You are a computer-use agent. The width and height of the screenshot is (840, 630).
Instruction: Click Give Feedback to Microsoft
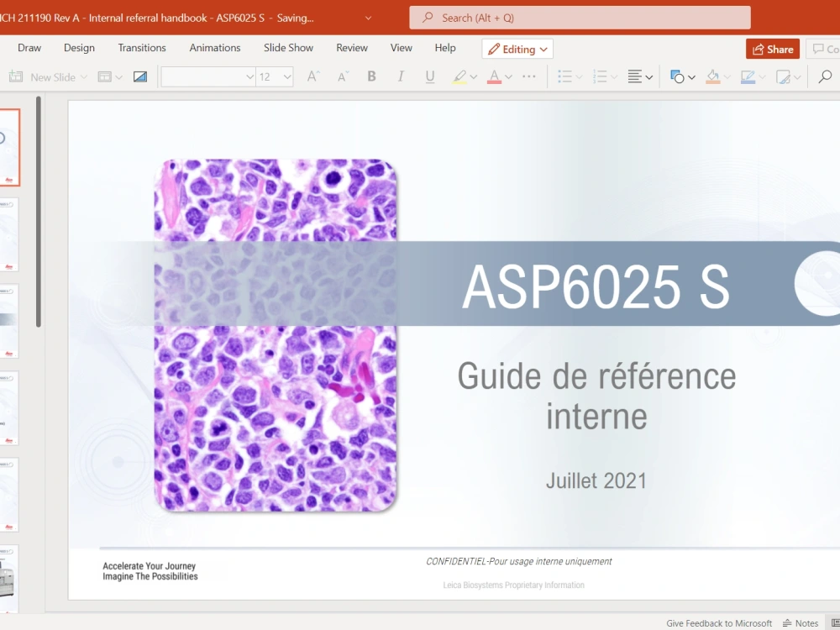(x=719, y=623)
